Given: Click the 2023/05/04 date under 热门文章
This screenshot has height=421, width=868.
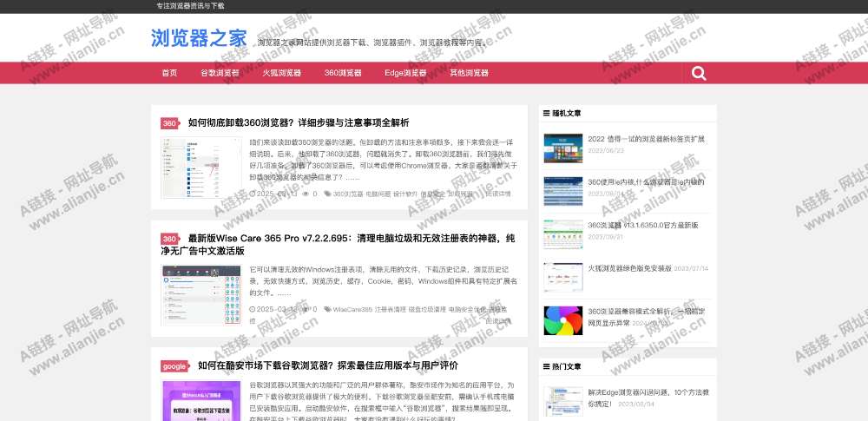Looking at the screenshot, I should 636,405.
